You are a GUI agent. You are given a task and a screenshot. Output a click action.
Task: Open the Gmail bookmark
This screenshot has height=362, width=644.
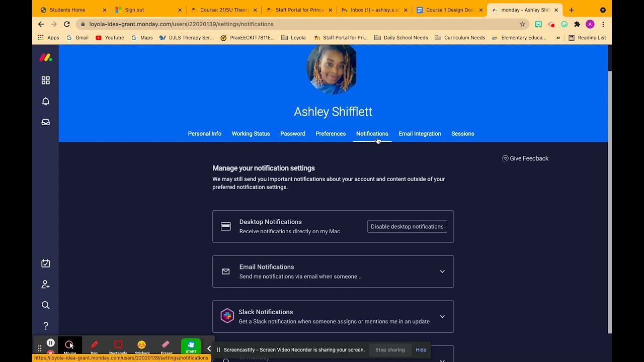pyautogui.click(x=77, y=38)
